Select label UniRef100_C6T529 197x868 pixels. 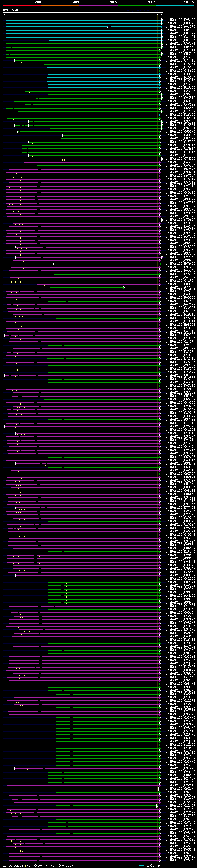click(x=180, y=301)
